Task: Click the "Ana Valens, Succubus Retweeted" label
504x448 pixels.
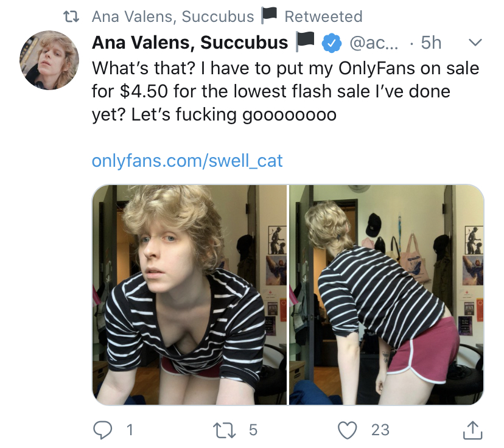Action: tap(226, 16)
